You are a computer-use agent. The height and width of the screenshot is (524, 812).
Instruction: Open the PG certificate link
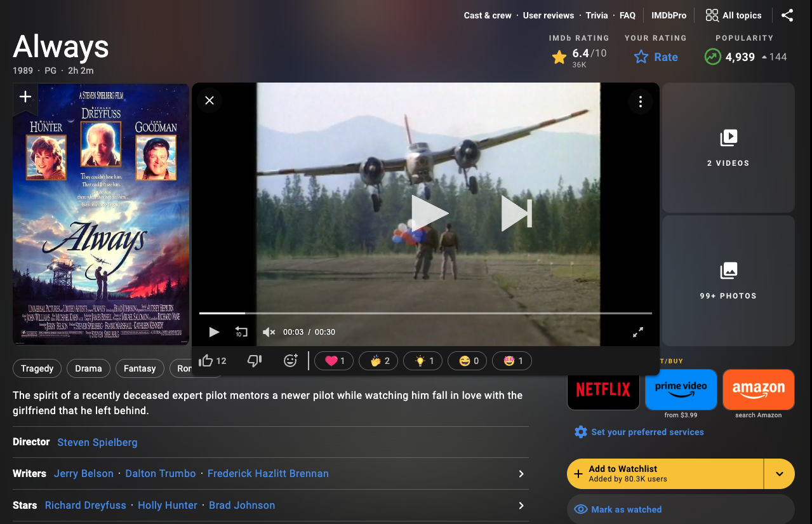(x=51, y=71)
